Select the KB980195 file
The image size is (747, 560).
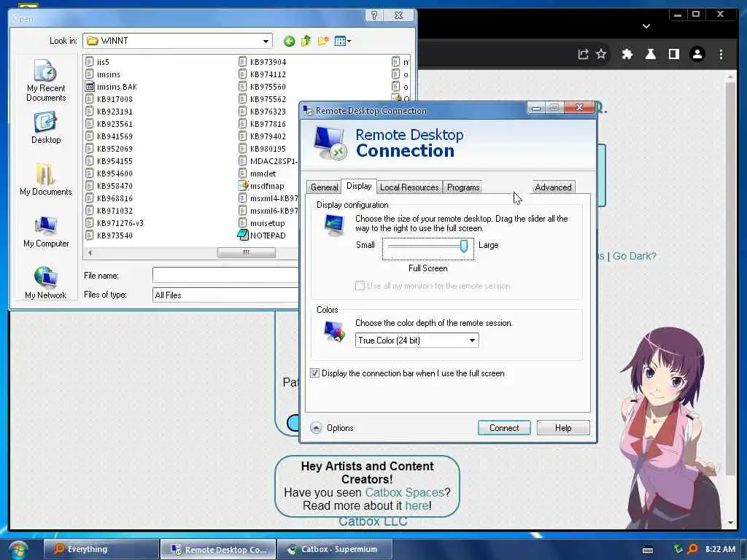(x=262, y=149)
